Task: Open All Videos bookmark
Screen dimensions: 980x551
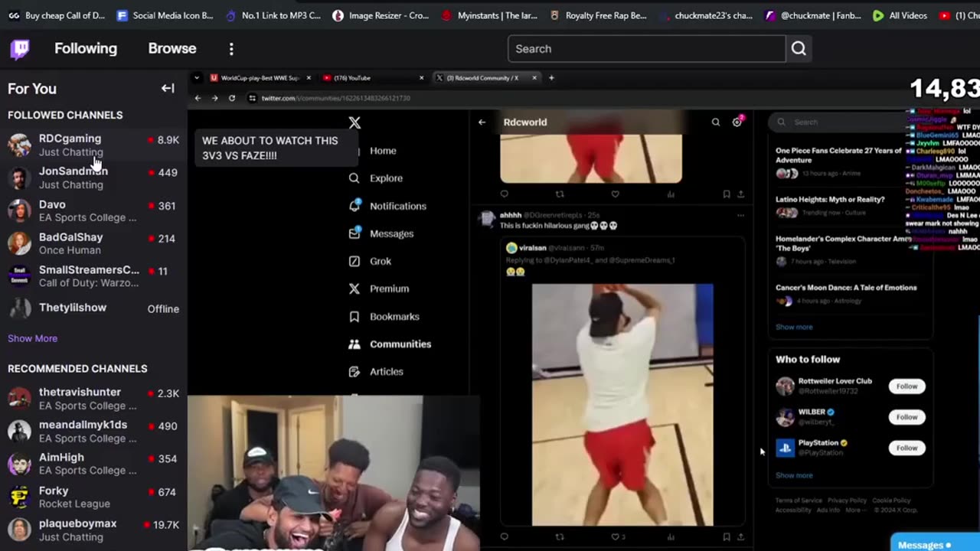Action: pyautogui.click(x=900, y=15)
